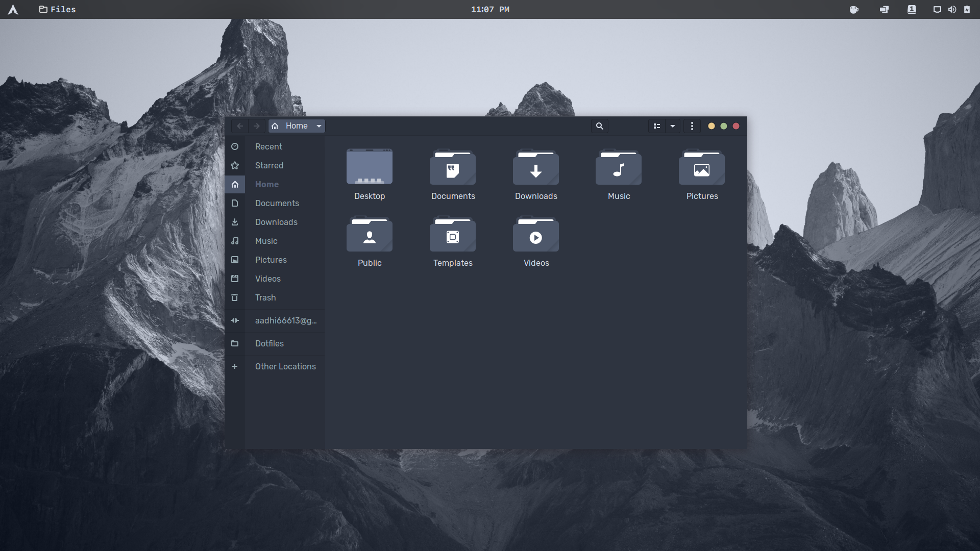
Task: Click Other Locations in sidebar
Action: [x=285, y=366]
